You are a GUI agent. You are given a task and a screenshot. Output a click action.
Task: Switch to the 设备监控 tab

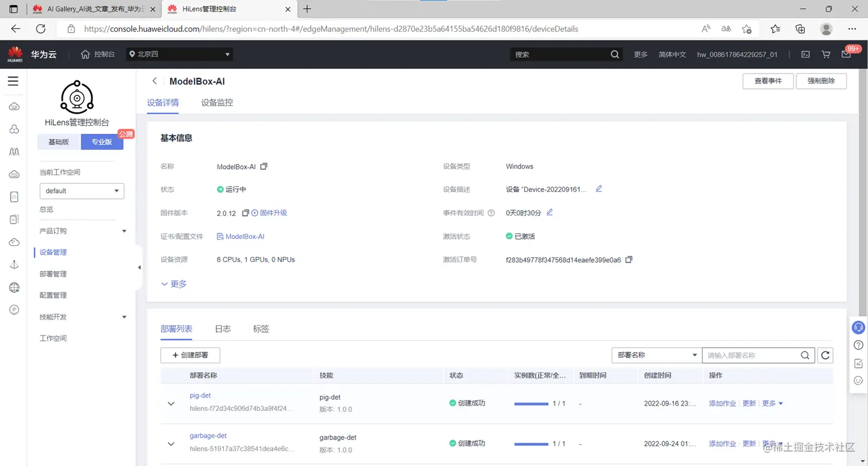[x=217, y=103]
